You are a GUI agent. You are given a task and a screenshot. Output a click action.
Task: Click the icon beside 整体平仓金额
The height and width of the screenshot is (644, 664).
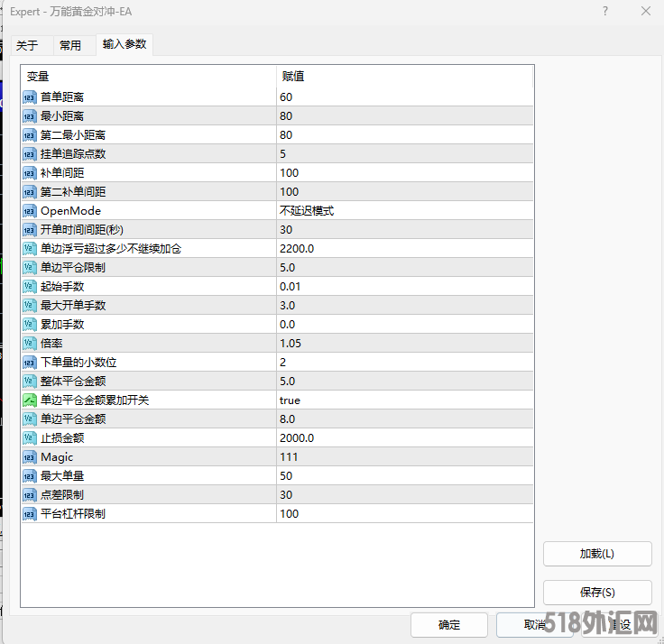[x=30, y=382]
